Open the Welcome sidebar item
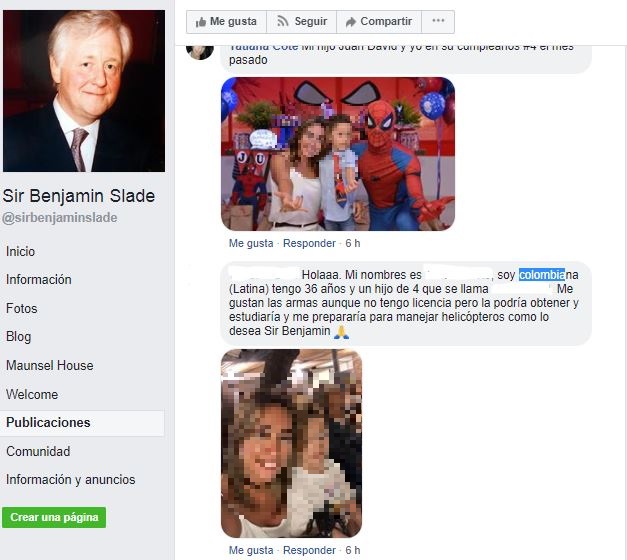 [32, 394]
